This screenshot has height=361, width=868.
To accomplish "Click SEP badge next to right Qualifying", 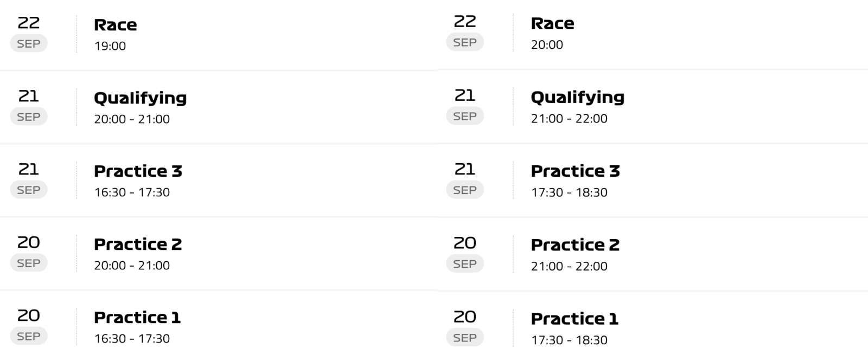I will click(x=465, y=116).
